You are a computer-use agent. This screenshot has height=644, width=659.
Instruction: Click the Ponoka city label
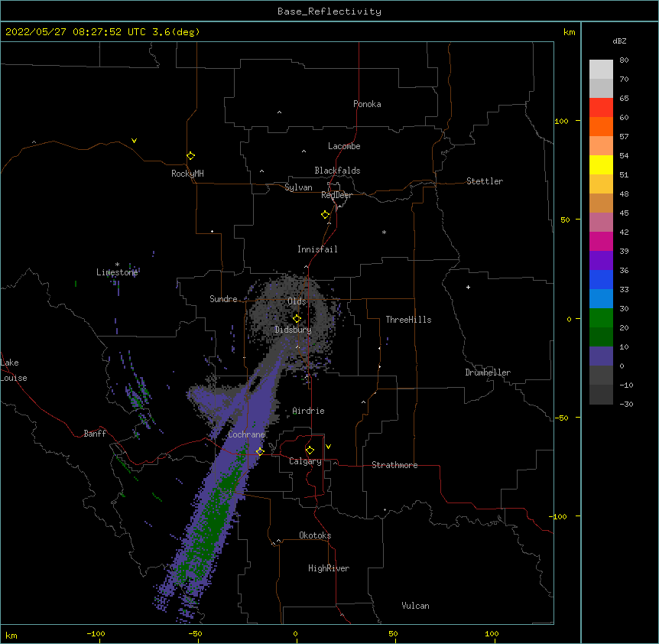click(367, 104)
